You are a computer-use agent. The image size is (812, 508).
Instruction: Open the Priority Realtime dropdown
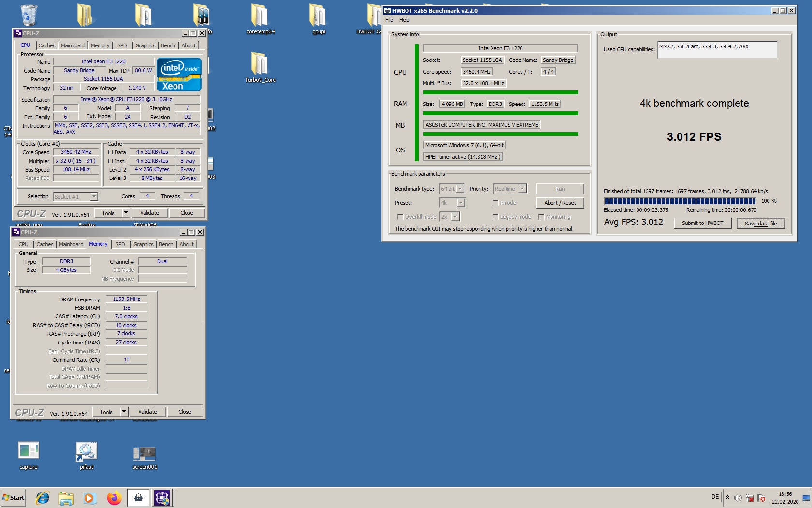[x=522, y=189]
